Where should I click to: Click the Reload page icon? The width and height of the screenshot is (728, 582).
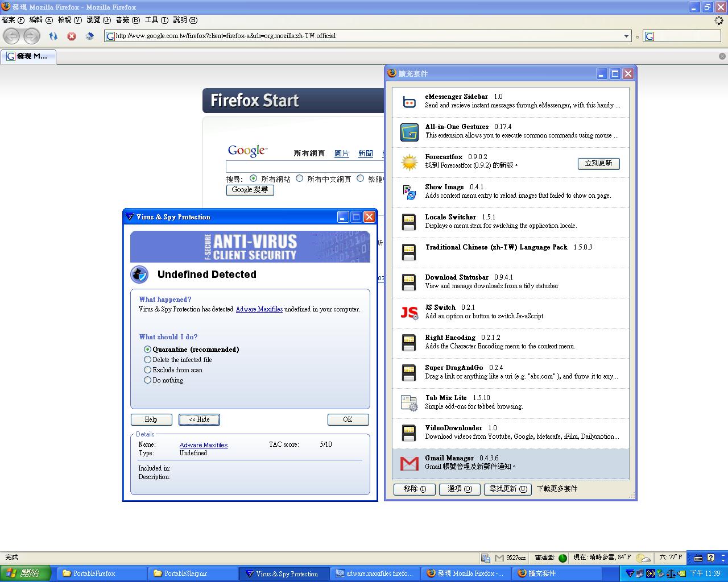pos(53,36)
